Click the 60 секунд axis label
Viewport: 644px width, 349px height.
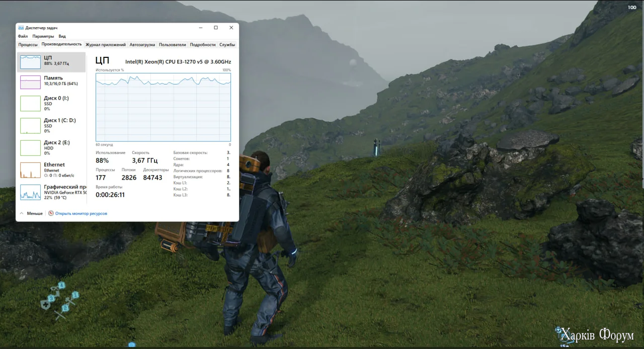(x=104, y=144)
